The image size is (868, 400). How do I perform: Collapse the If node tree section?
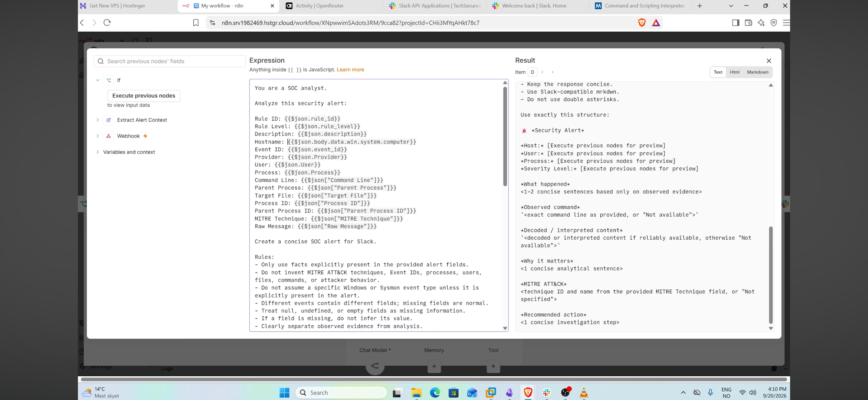point(97,80)
